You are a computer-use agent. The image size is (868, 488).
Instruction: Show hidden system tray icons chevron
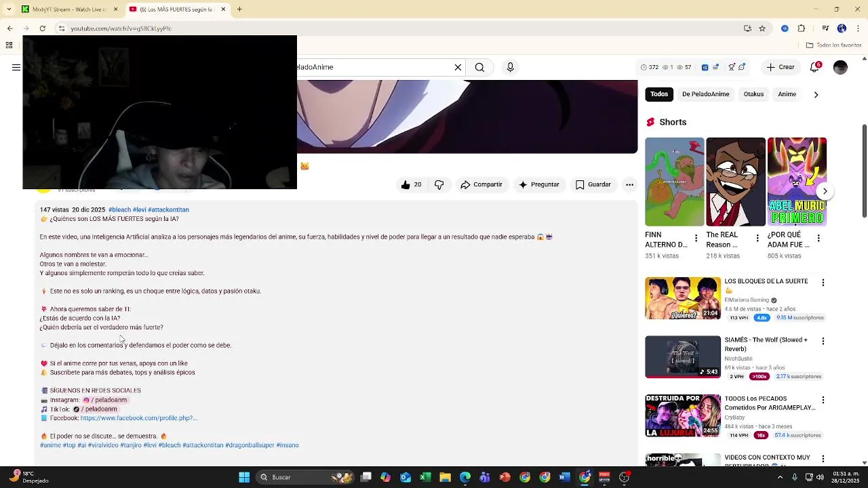pos(780,477)
